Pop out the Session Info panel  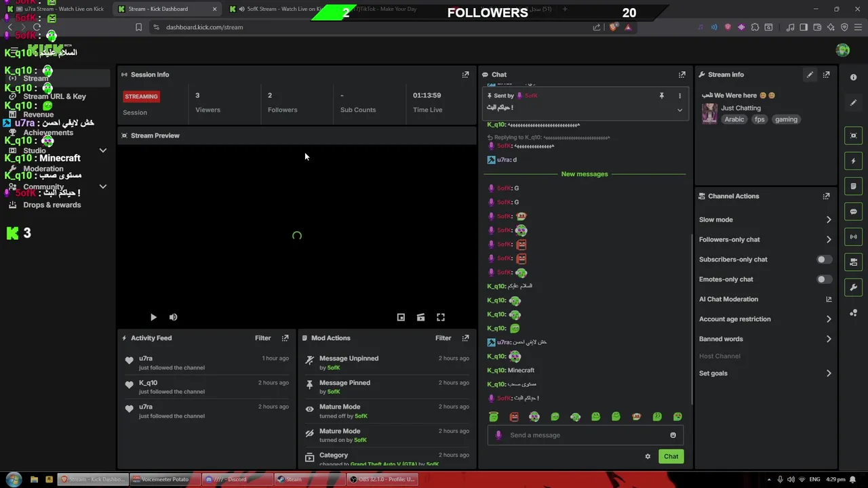click(x=465, y=75)
